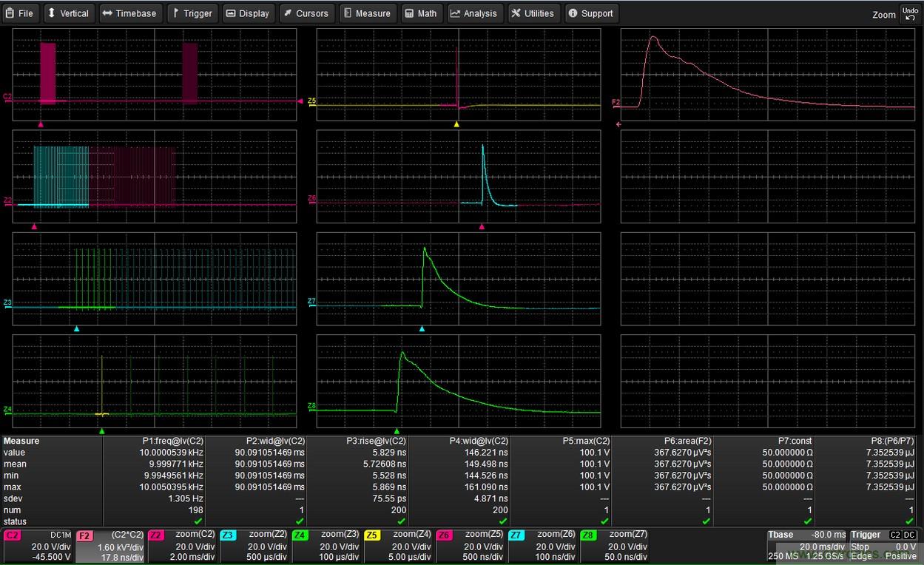Click the Z7 zoom(Z6) descriptor box
Viewport: 924px width, 565px height.
[543, 546]
